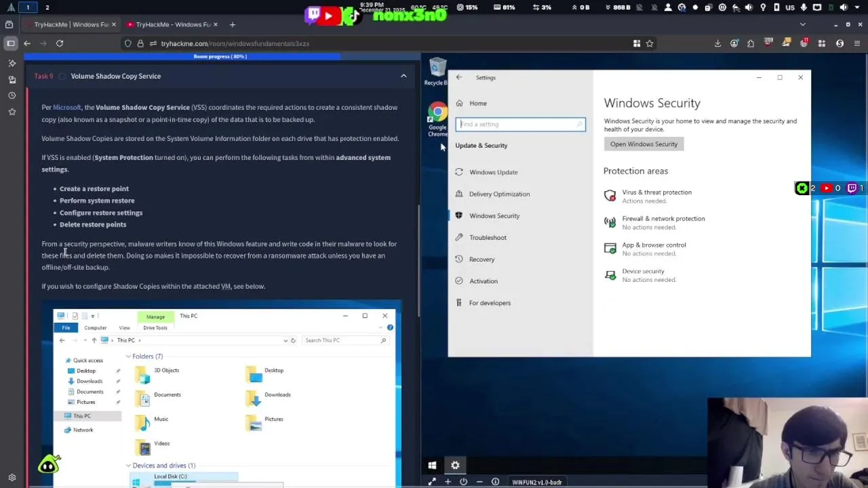
Task: Toggle fullscreen for the attached VM
Action: (432, 482)
